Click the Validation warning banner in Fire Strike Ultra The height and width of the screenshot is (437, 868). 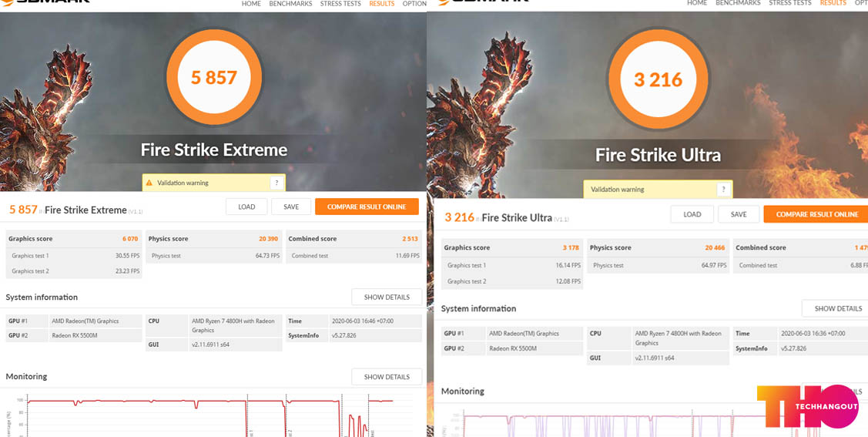658,190
